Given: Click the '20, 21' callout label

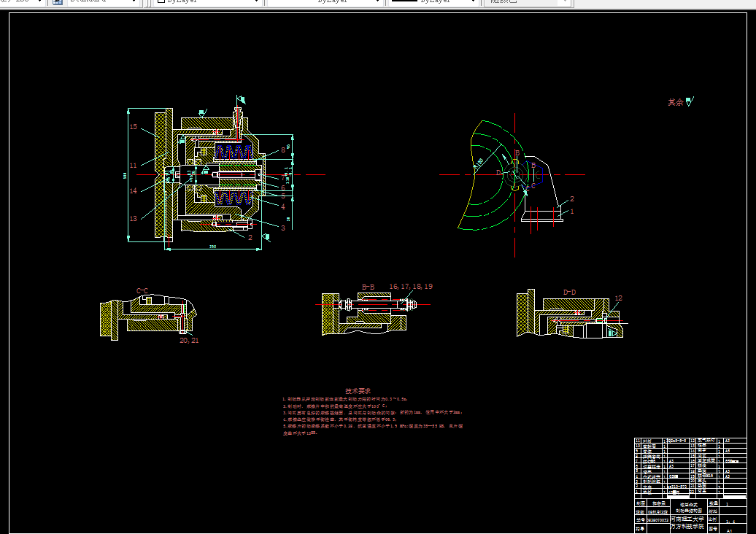Looking at the screenshot, I should (x=189, y=340).
